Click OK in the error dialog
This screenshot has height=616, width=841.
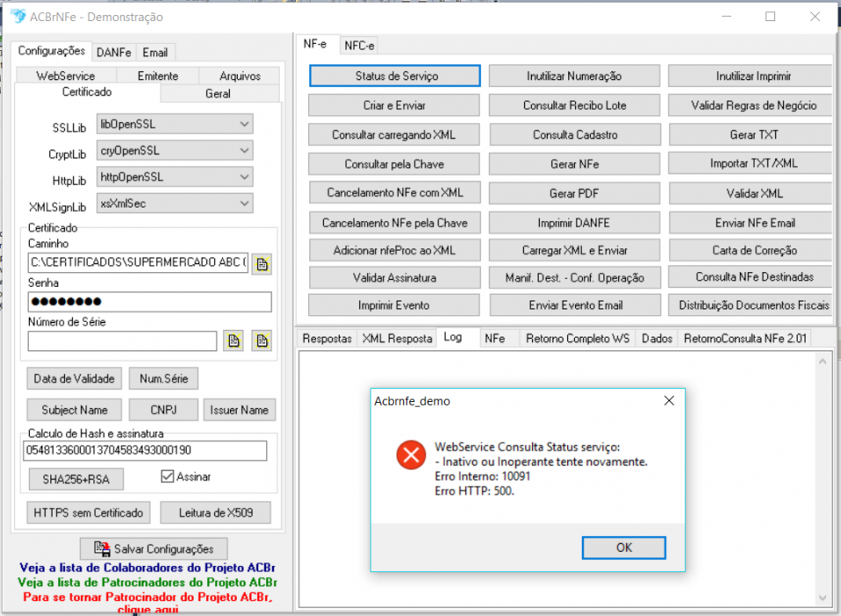click(x=623, y=547)
